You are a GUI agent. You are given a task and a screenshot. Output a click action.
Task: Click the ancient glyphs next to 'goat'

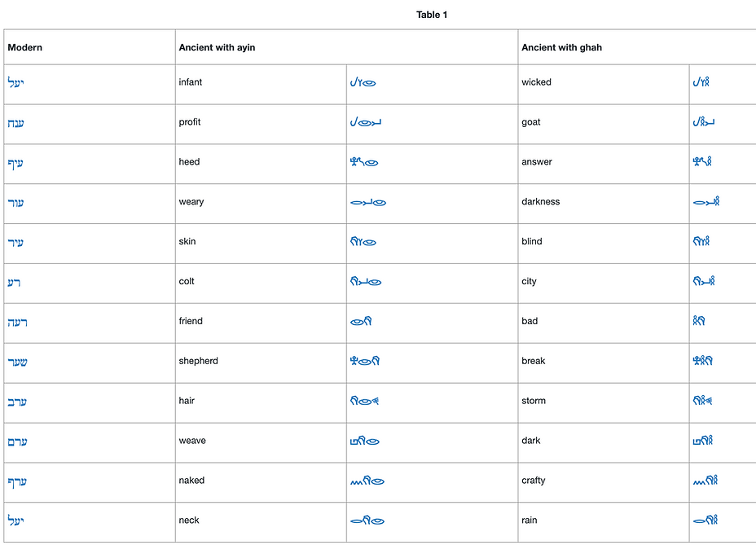pos(704,121)
